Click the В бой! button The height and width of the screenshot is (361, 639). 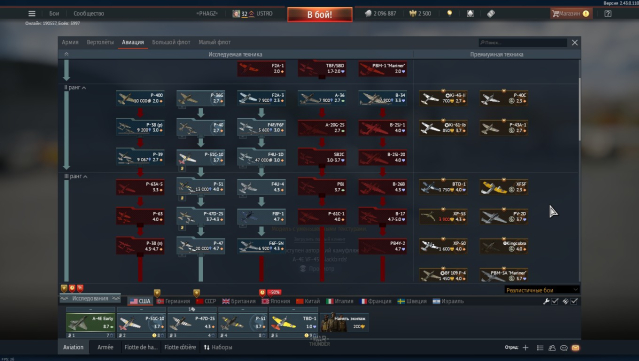320,15
